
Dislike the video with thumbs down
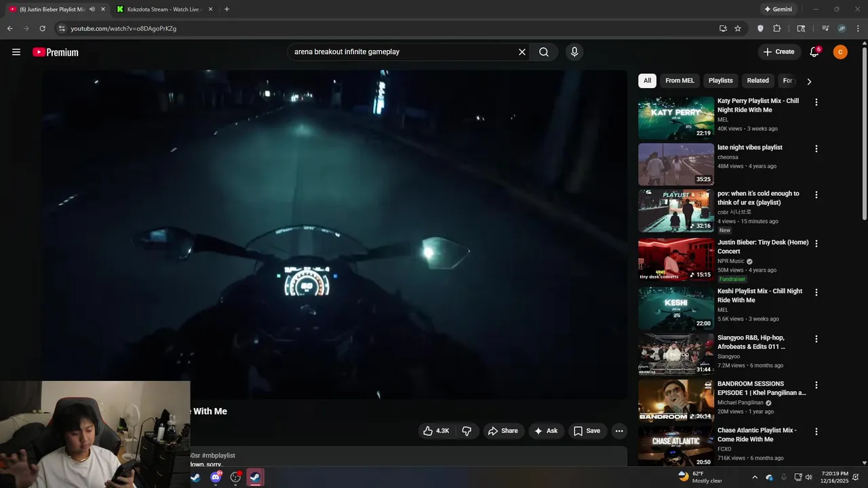(467, 431)
